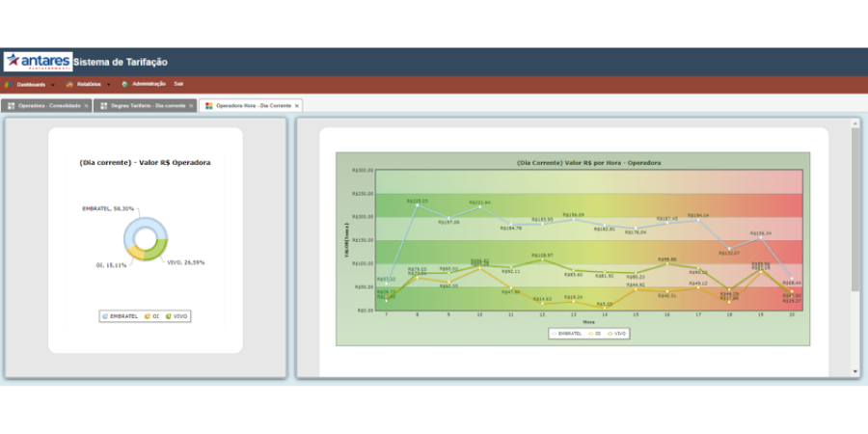This screenshot has height=434, width=868.
Task: Click the Antares logo in the header
Action: tap(38, 62)
